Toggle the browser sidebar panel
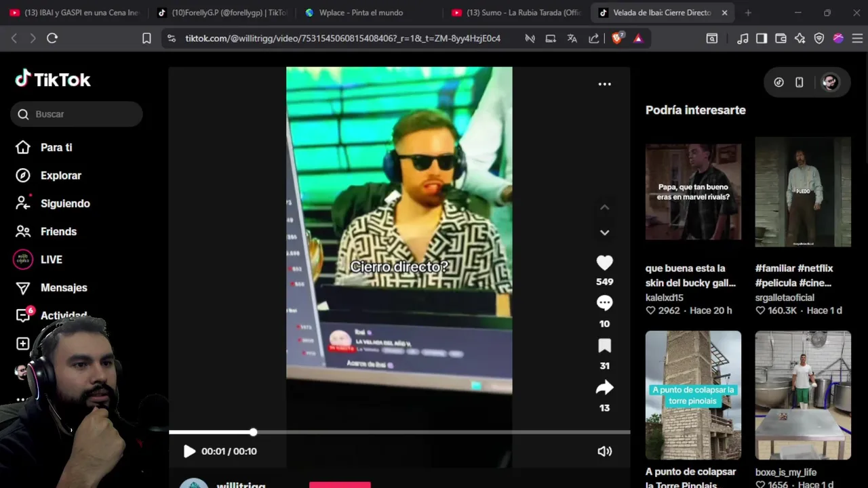This screenshot has width=868, height=488. (x=762, y=39)
